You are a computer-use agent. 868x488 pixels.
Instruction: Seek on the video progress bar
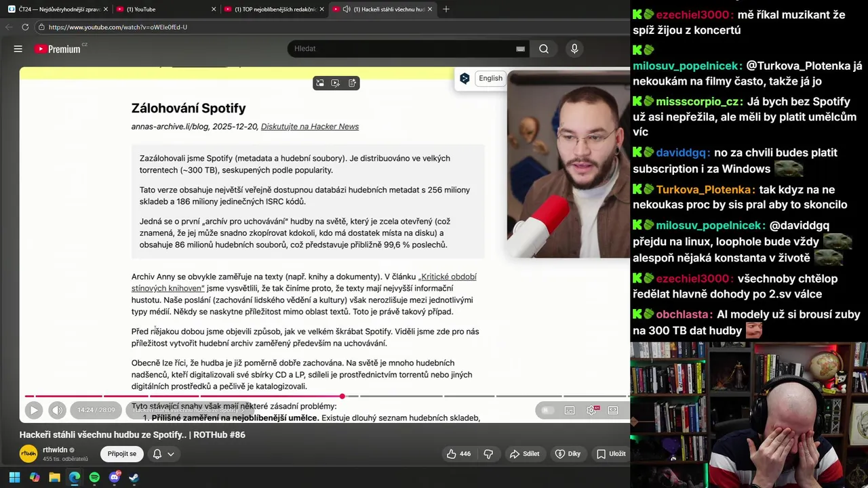click(x=327, y=396)
